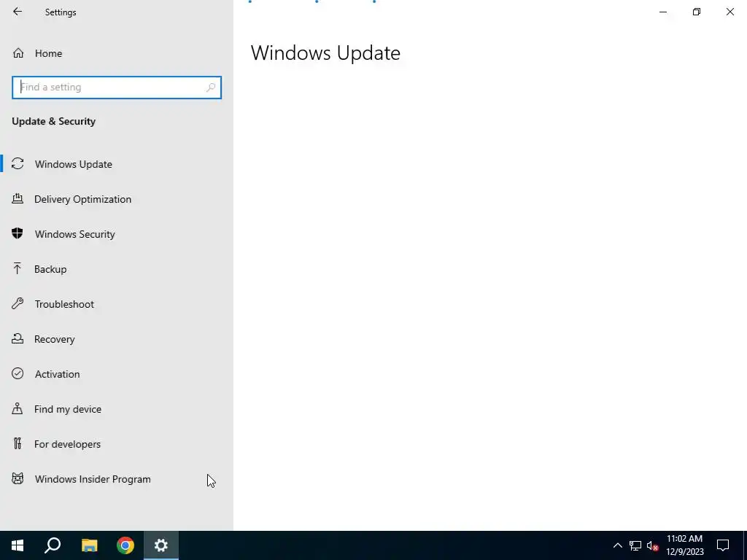Open File Explorer from taskbar

click(x=89, y=545)
